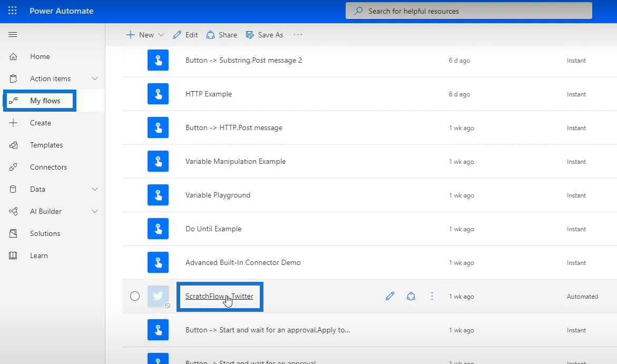The image size is (617, 364).
Task: Open the app launcher waffle icon
Action: coord(13,11)
